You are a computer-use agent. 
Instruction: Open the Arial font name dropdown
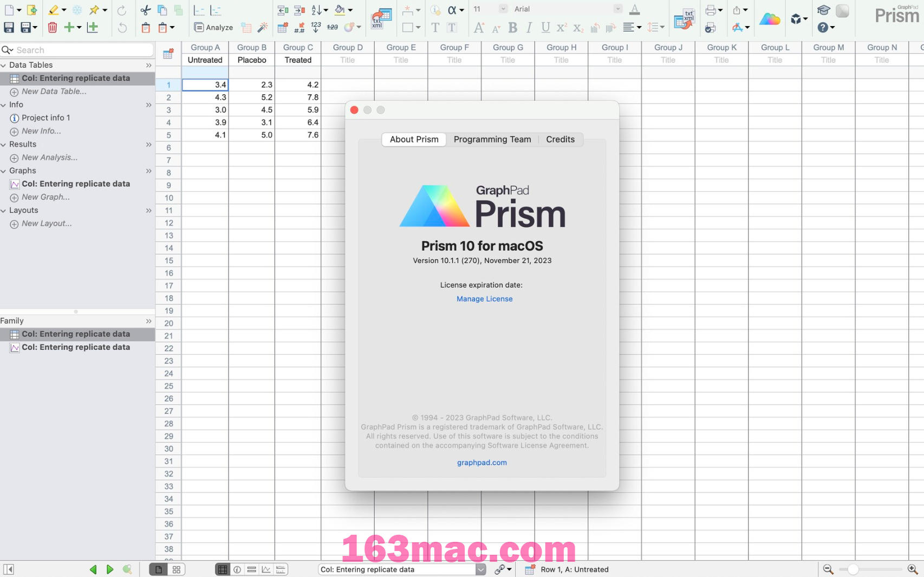618,9
